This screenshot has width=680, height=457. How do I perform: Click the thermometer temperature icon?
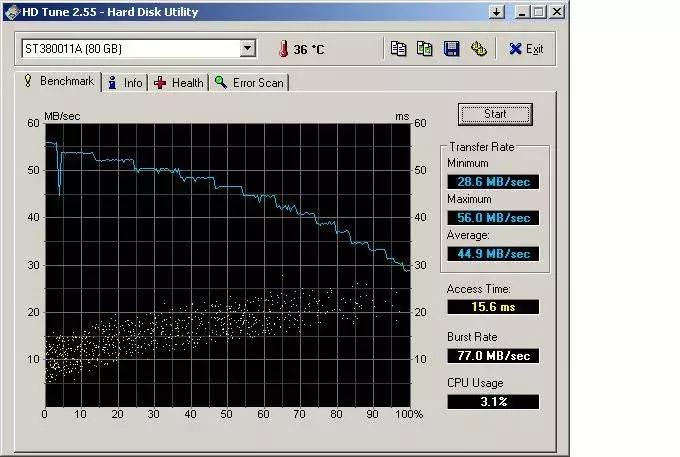[x=283, y=49]
